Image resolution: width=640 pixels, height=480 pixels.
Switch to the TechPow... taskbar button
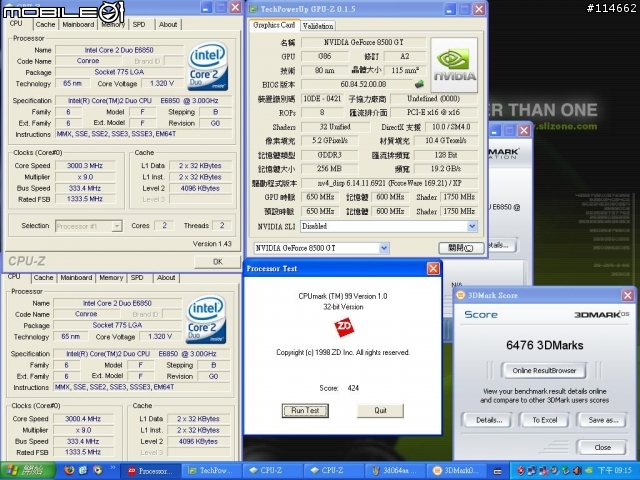coord(212,471)
